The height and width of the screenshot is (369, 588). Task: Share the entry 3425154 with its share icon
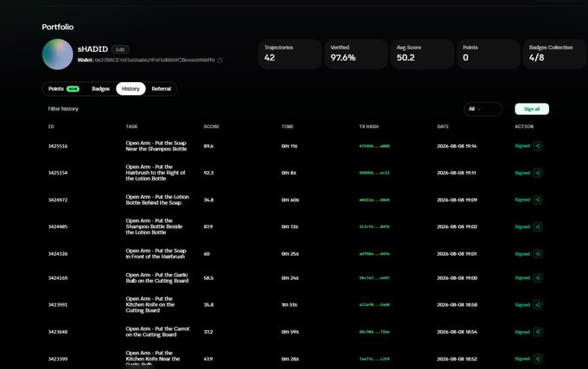click(x=537, y=173)
